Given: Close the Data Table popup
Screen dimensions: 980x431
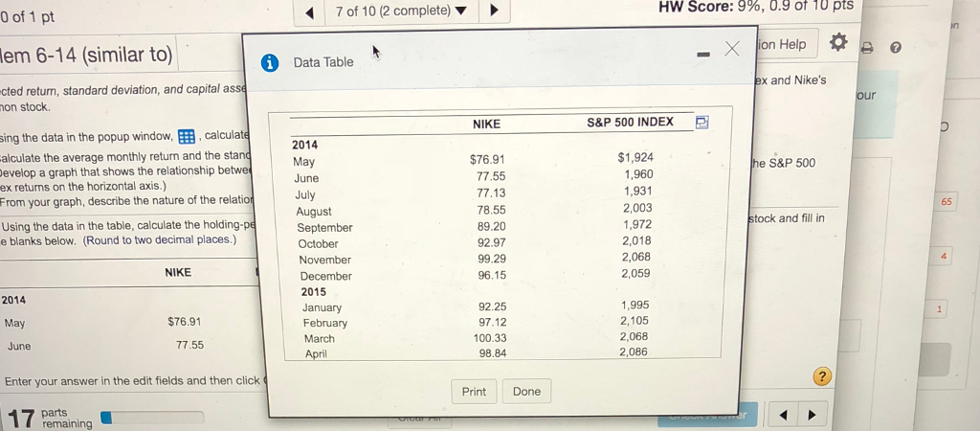Looking at the screenshot, I should [x=732, y=48].
